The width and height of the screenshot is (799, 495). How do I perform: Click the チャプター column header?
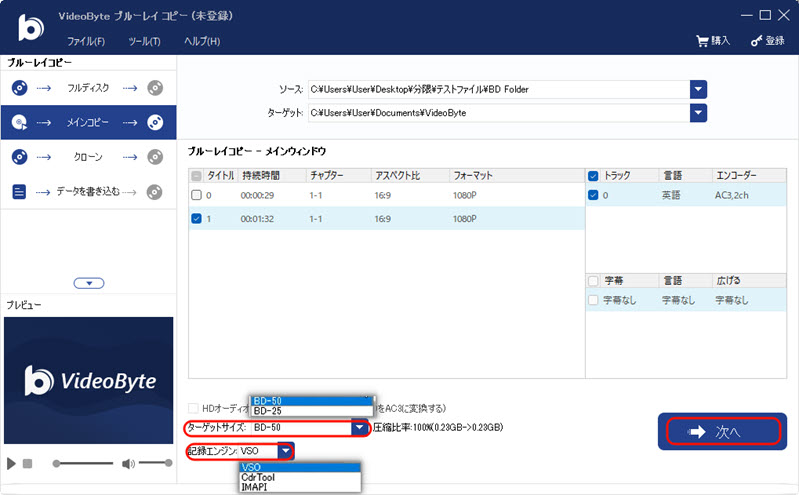[338, 176]
